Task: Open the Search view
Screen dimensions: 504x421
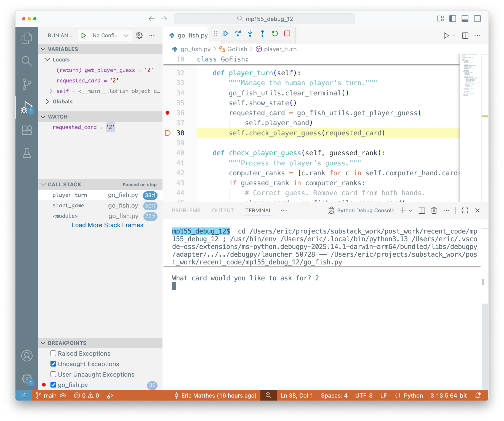Action: 26,61
